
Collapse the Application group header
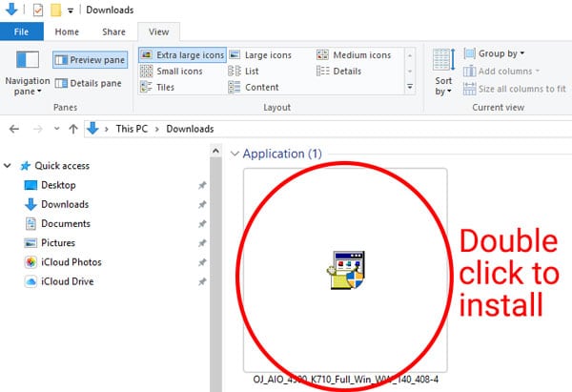235,154
